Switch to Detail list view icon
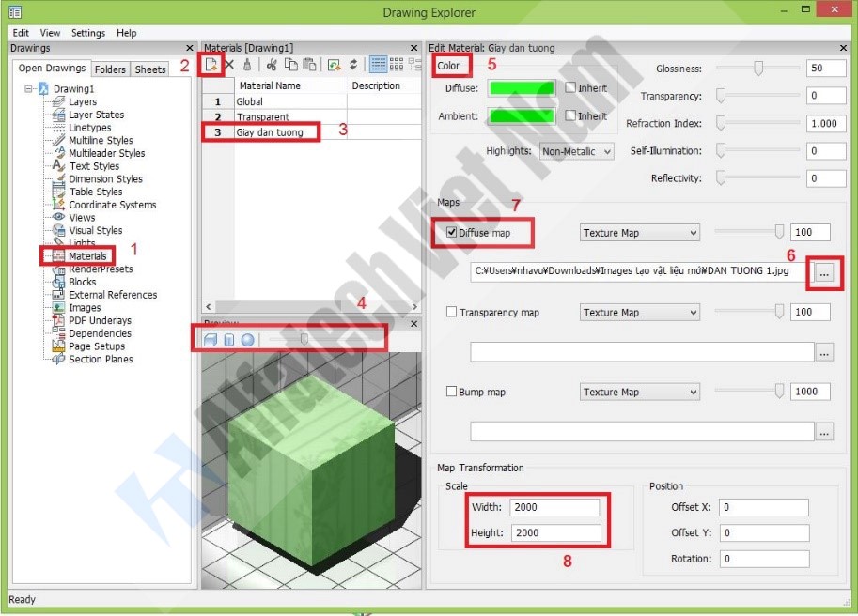 (x=379, y=65)
